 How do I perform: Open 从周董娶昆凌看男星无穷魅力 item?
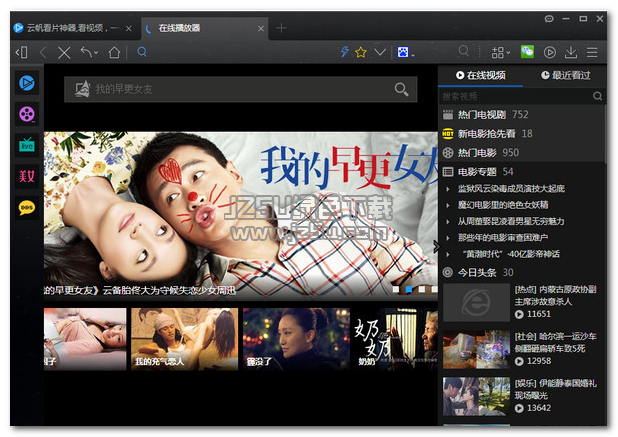click(511, 221)
